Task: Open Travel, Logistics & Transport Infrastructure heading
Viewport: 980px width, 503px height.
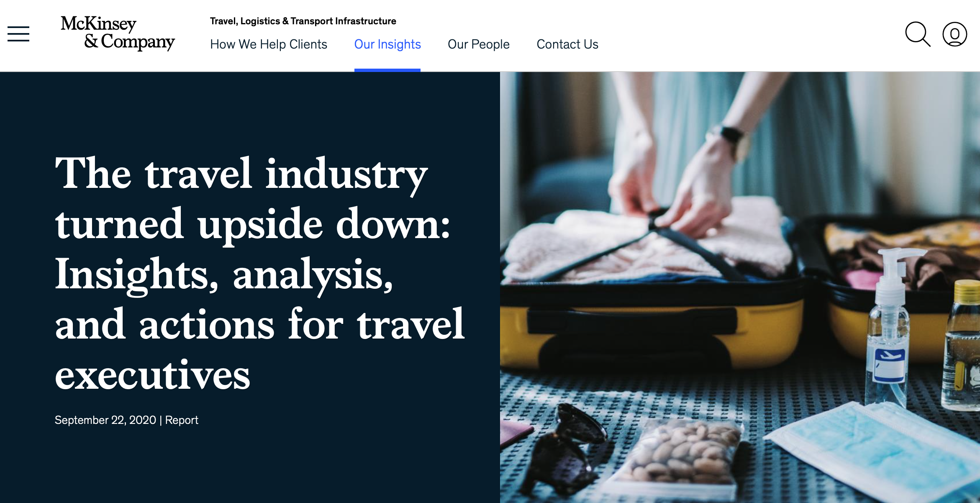Action: tap(303, 21)
